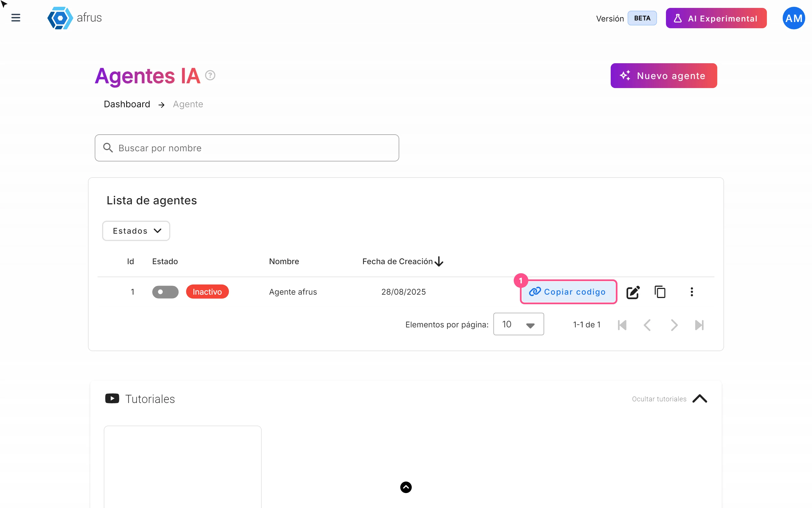This screenshot has width=812, height=508.
Task: Go to the last page of results
Action: pyautogui.click(x=699, y=325)
